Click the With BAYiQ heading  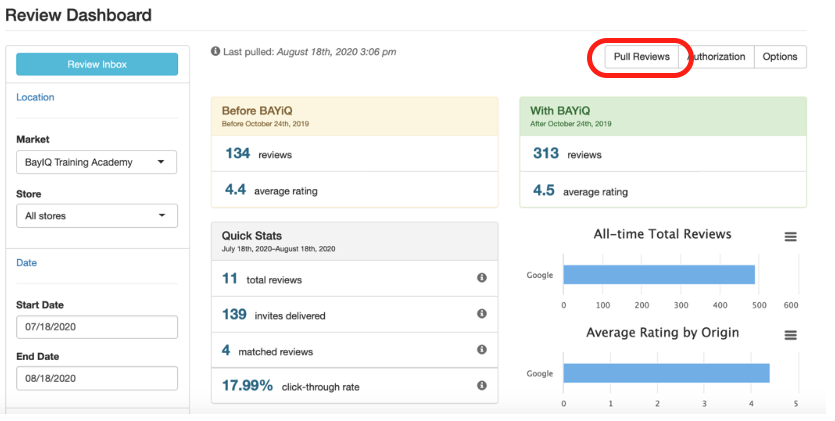(560, 111)
